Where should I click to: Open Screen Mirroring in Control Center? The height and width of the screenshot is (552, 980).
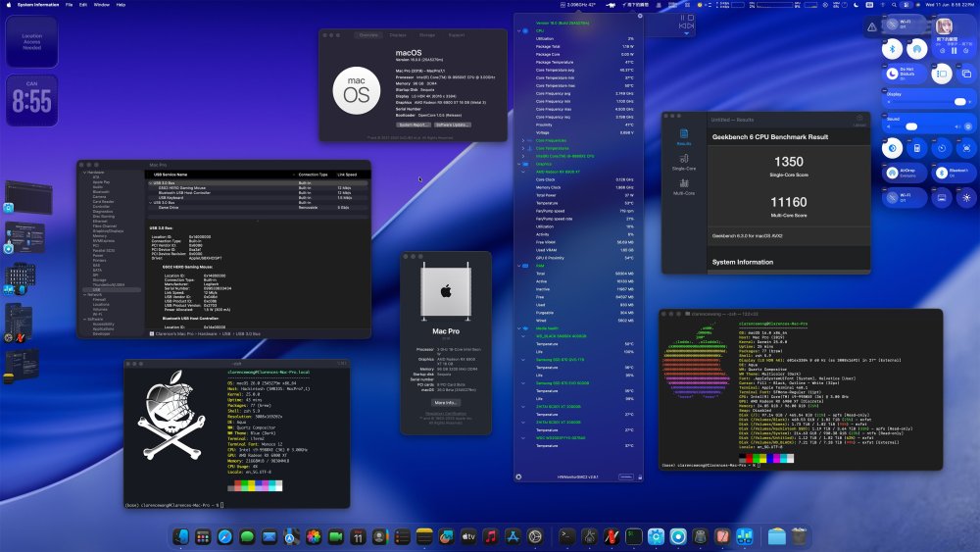[966, 74]
